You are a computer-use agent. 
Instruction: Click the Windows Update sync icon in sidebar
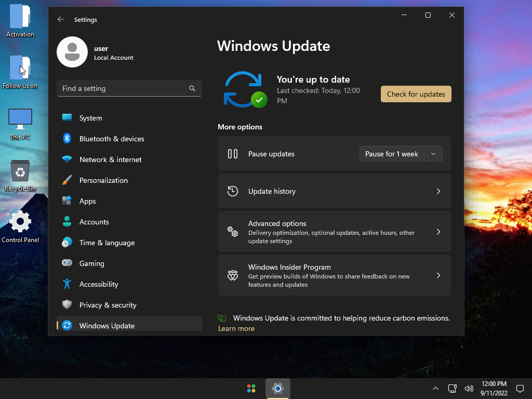[67, 325]
